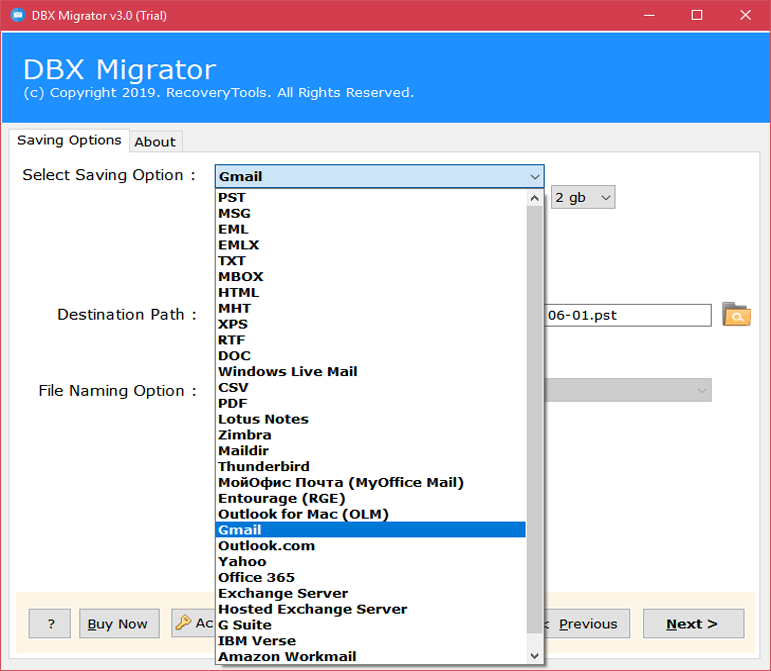Pick Hosted Exchange Server option

click(371, 609)
